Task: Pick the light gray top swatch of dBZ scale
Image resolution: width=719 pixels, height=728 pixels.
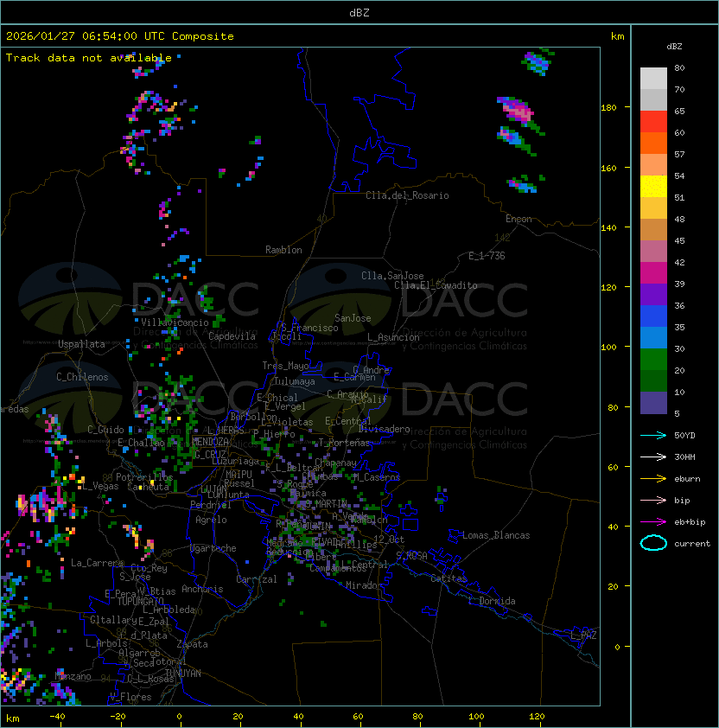Action: pos(653,79)
